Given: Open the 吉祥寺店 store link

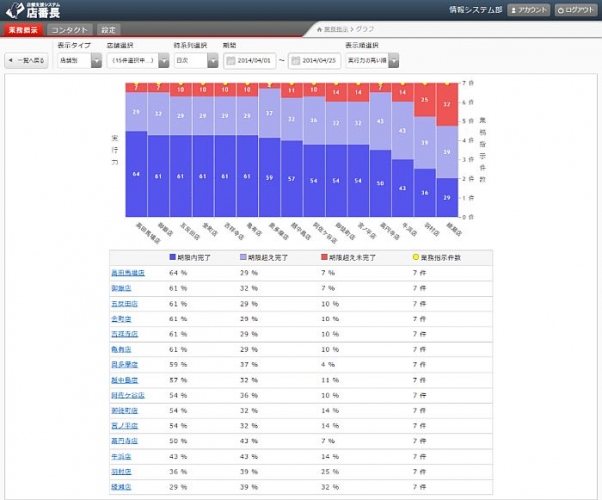Looking at the screenshot, I should (x=124, y=334).
